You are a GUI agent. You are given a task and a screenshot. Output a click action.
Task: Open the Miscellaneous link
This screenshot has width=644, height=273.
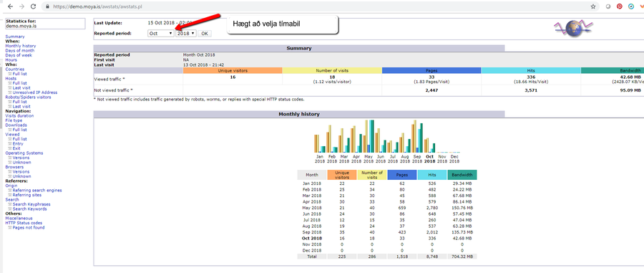(19, 219)
